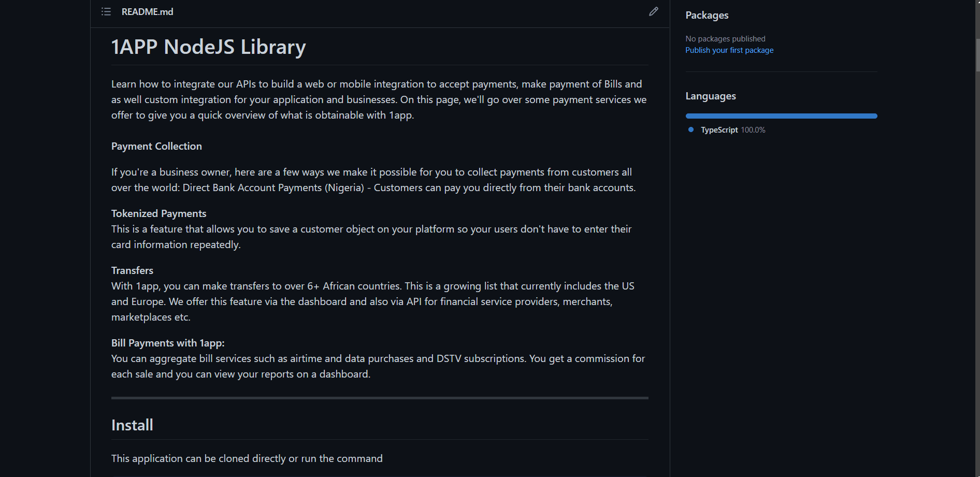Click the Packages heading
The image size is (980, 477).
(x=707, y=15)
